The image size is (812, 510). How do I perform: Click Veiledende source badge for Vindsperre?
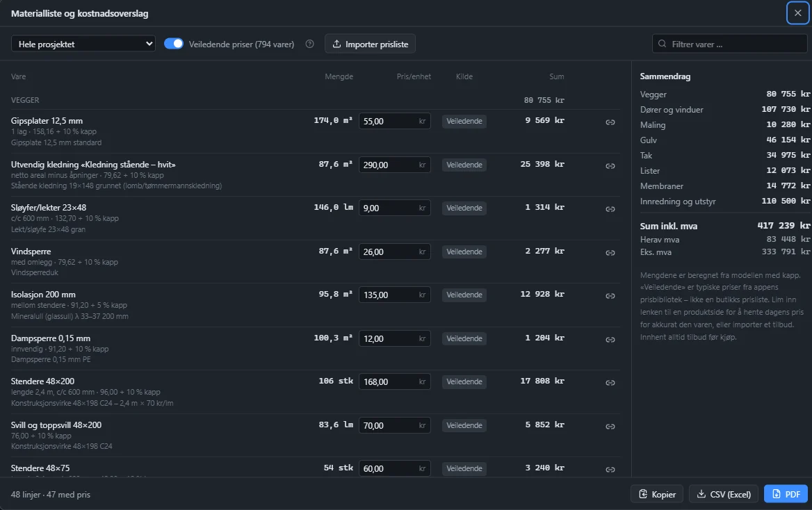(464, 252)
